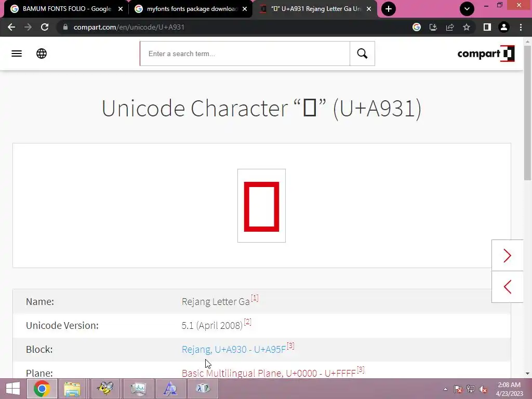532x399 pixels.
Task: Go to next character arrow
Action: click(x=507, y=256)
